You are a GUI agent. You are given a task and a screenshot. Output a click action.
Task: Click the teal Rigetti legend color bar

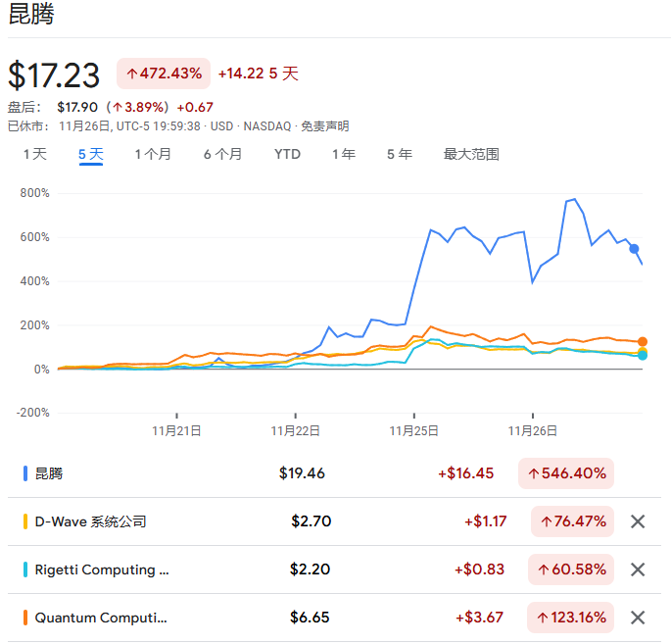click(25, 570)
